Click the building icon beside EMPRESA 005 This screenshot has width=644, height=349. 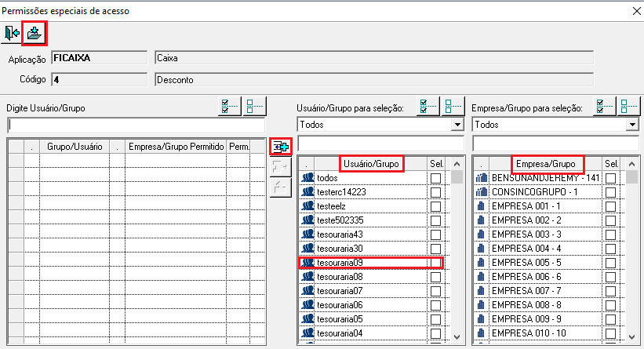[x=481, y=263]
